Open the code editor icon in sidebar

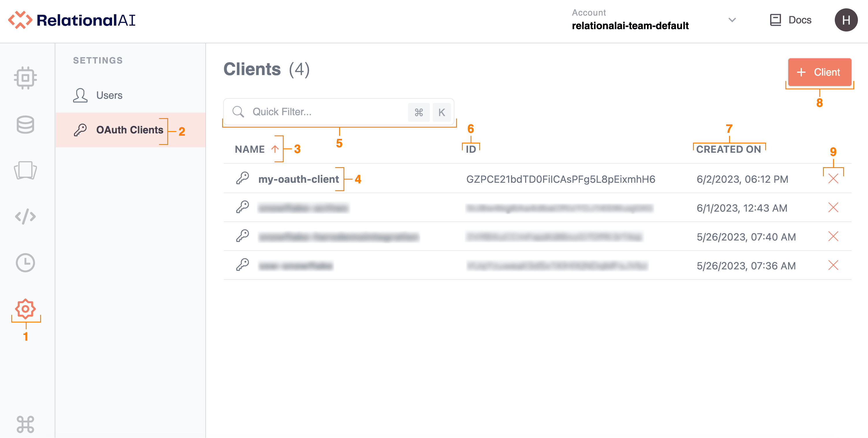pos(25,217)
